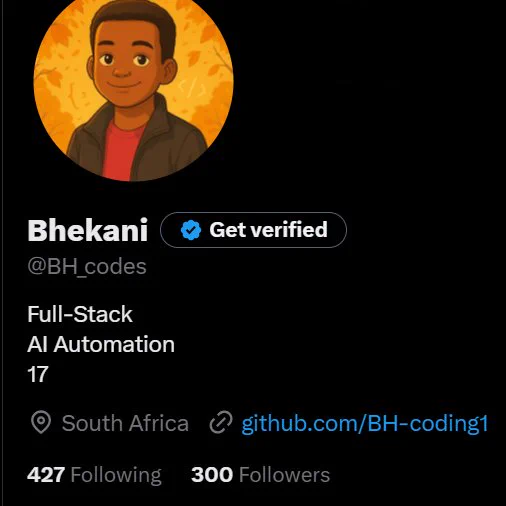Click the word Following
This screenshot has width=506, height=506.
(116, 475)
